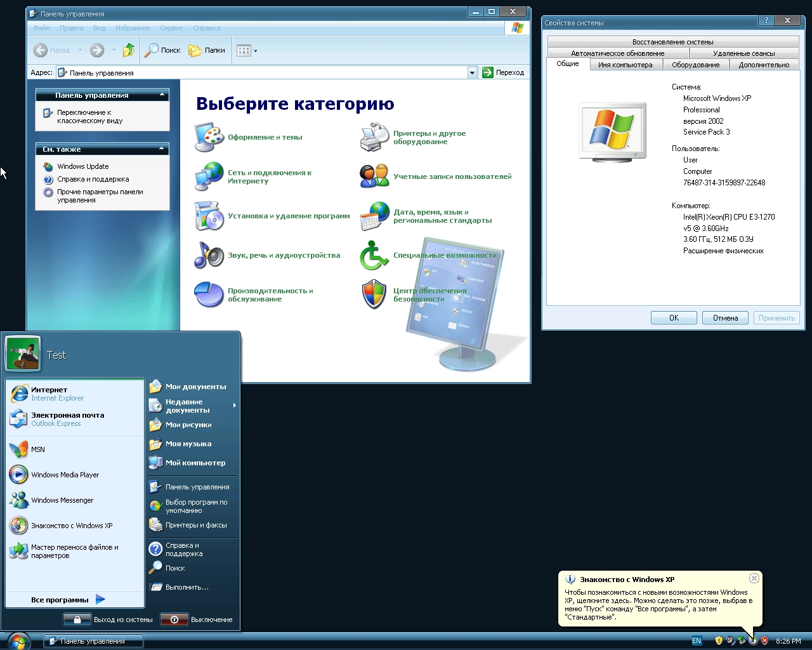Viewport: 812px width, 650px height.
Task: Open the volume icon in system tray
Action: tap(730, 640)
